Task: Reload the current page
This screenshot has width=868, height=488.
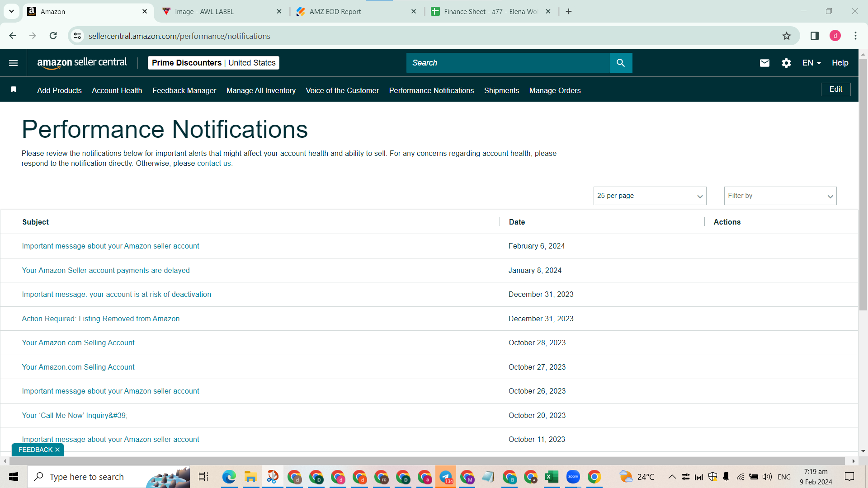Action: tap(53, 36)
